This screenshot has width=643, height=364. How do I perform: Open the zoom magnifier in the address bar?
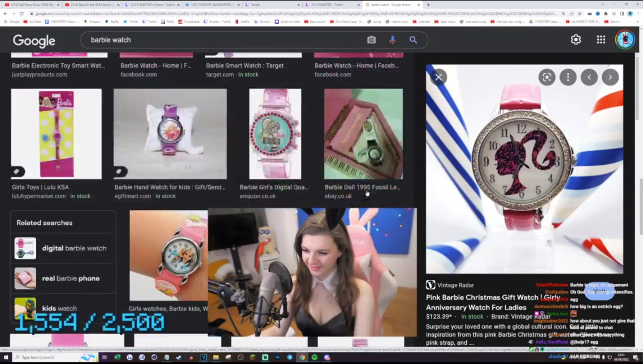tap(563, 14)
